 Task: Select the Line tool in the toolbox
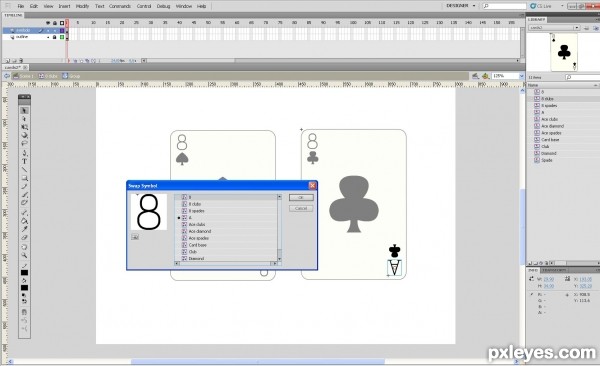(x=24, y=170)
